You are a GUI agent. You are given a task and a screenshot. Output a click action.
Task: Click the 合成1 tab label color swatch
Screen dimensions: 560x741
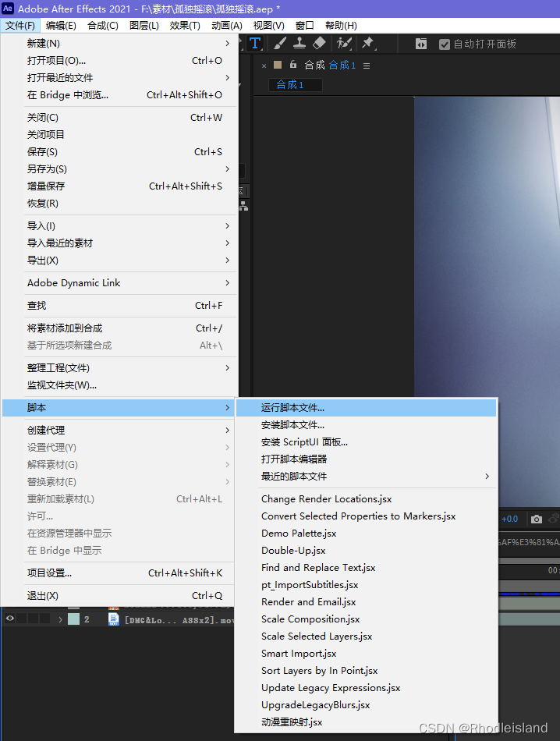278,65
